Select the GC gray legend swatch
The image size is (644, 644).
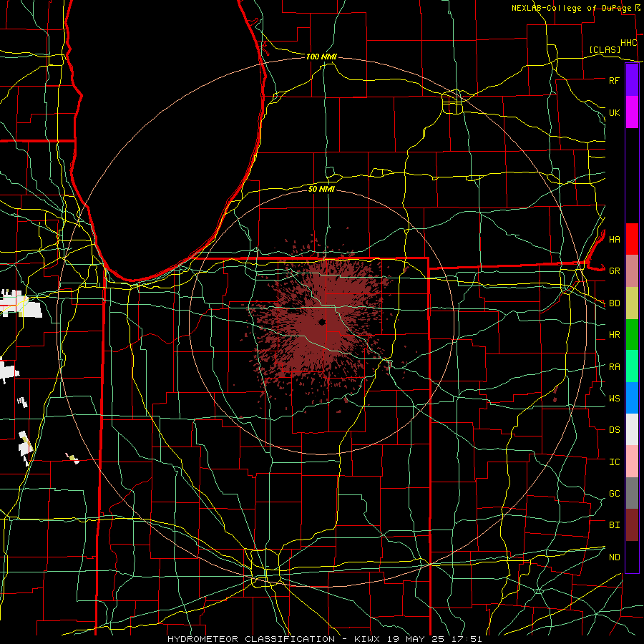click(632, 493)
